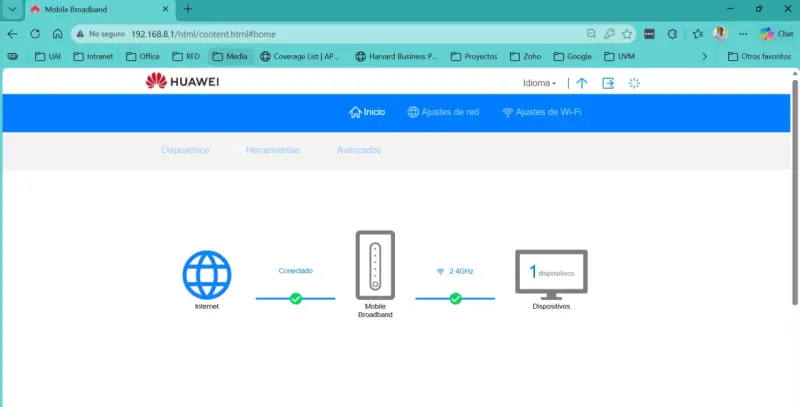Open the browser three-dot settings menu
Viewport: 800px width, 407px height.
pyautogui.click(x=743, y=34)
